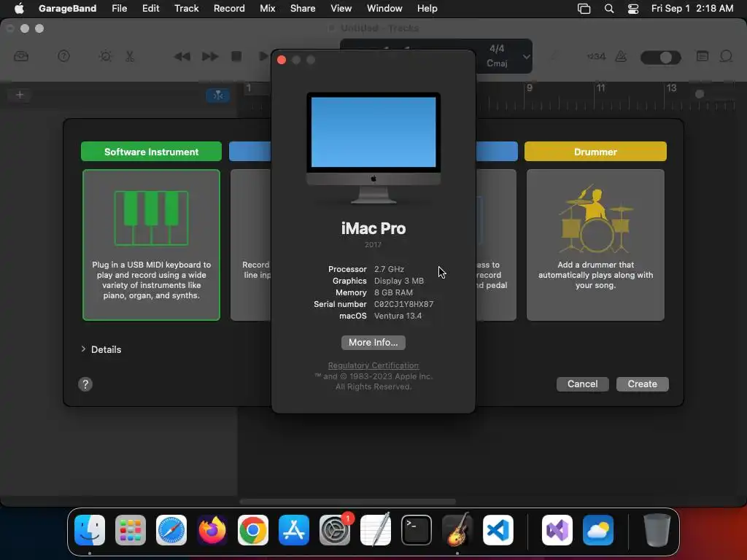Open Launchpad from the Dock

(x=131, y=530)
